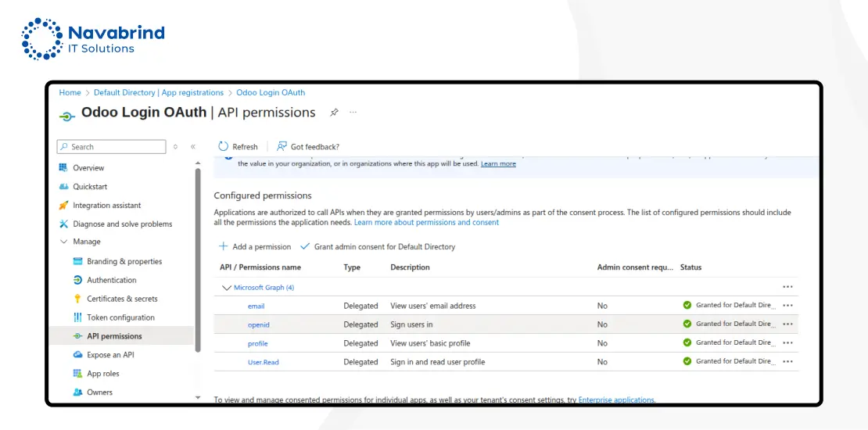Collapse the Microsoft Graph (4) permission group

(227, 288)
